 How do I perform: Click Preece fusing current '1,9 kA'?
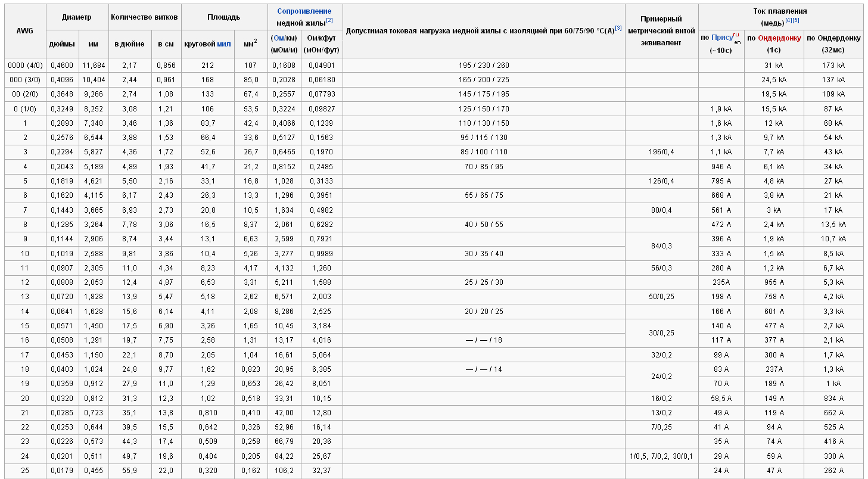721,109
